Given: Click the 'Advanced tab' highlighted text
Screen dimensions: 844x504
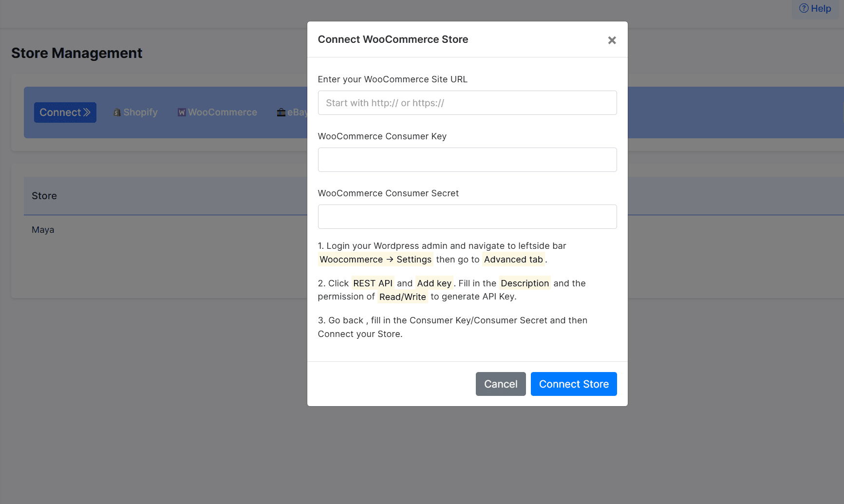Looking at the screenshot, I should pyautogui.click(x=513, y=260).
